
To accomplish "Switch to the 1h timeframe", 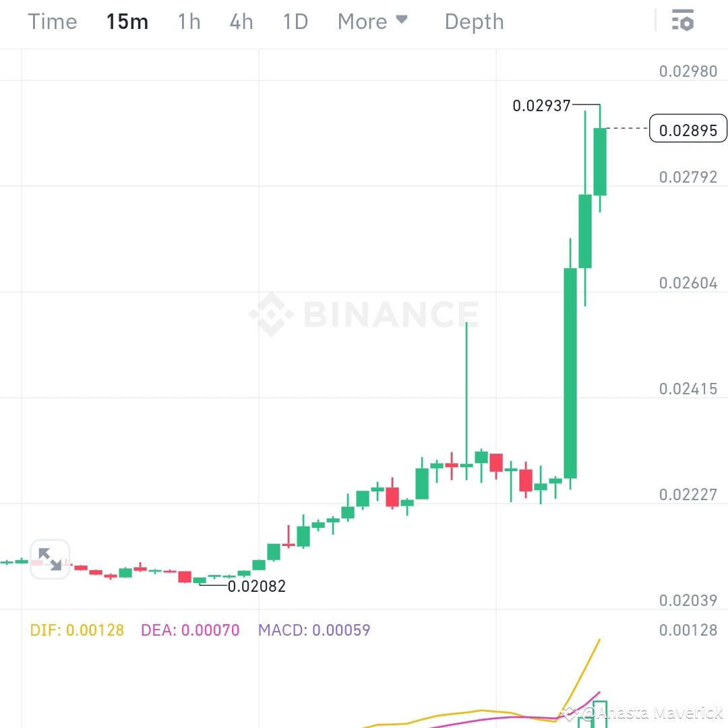I will tap(189, 21).
